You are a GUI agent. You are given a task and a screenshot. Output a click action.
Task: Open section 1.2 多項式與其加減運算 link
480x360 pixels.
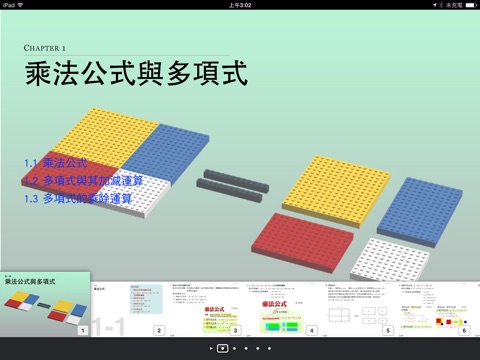tap(83, 181)
